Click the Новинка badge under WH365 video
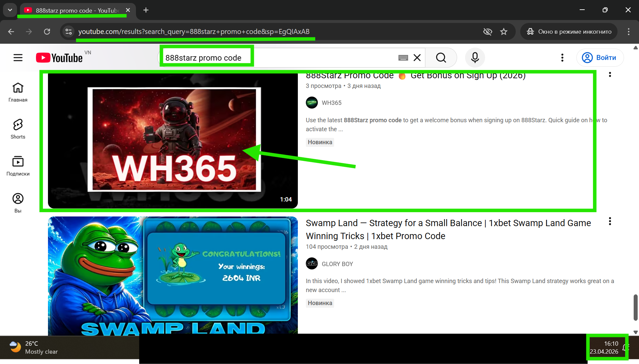This screenshot has height=364, width=639. [320, 142]
